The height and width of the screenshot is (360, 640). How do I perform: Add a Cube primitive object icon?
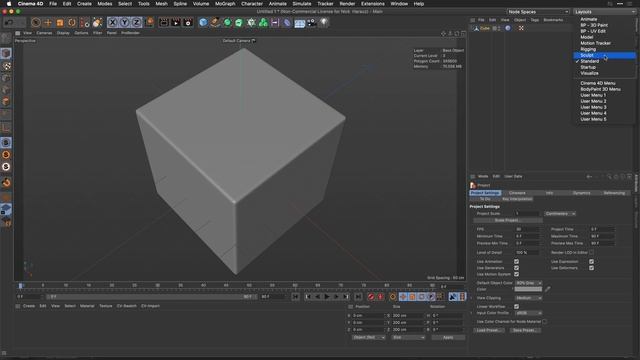203,23
